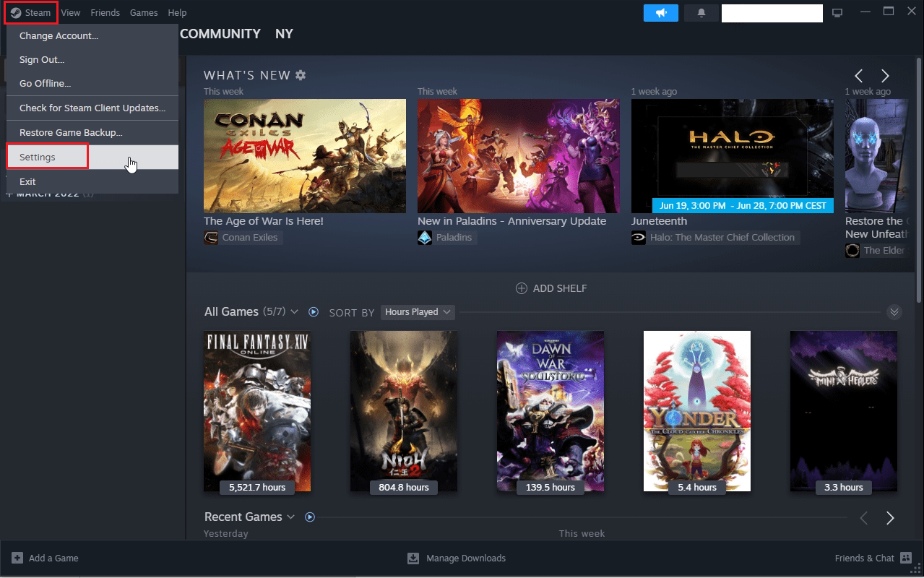
Task: Choose Change Account from the Steam menu
Action: (92, 35)
